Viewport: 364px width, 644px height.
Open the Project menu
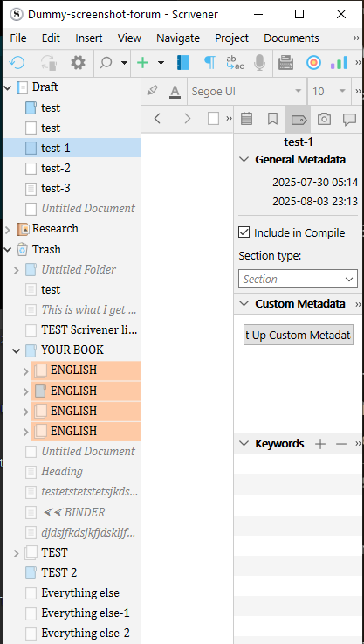(232, 38)
